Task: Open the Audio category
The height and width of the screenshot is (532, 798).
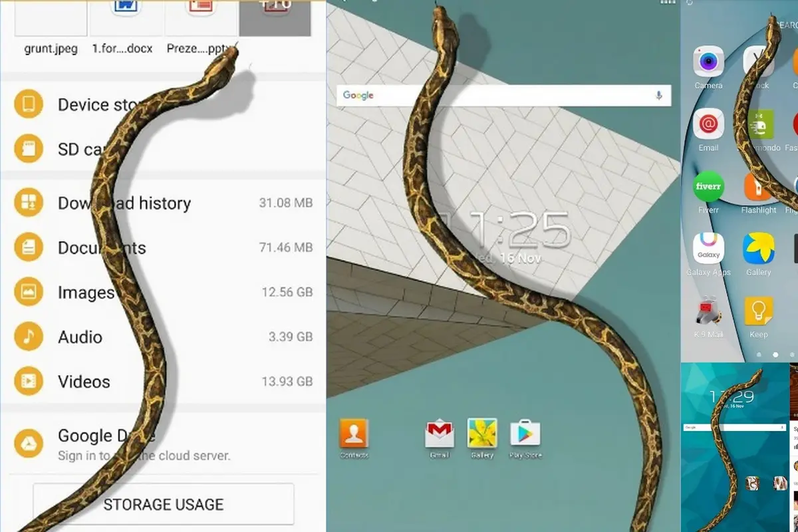Action: click(x=163, y=336)
